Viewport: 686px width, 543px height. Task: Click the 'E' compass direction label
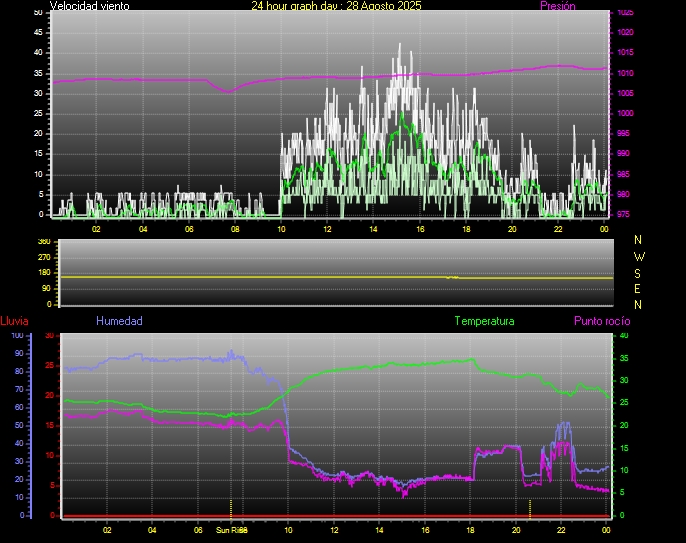point(637,289)
